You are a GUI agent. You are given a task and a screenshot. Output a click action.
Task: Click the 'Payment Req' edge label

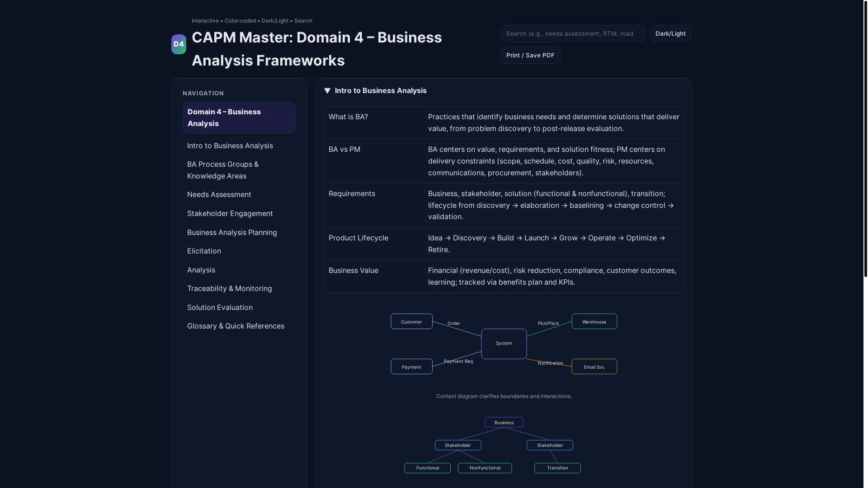[458, 361]
